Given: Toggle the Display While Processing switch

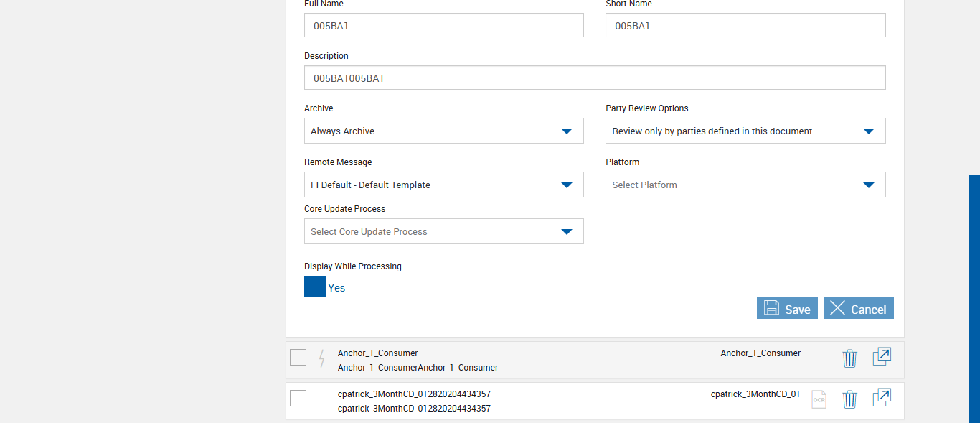Looking at the screenshot, I should [x=326, y=287].
